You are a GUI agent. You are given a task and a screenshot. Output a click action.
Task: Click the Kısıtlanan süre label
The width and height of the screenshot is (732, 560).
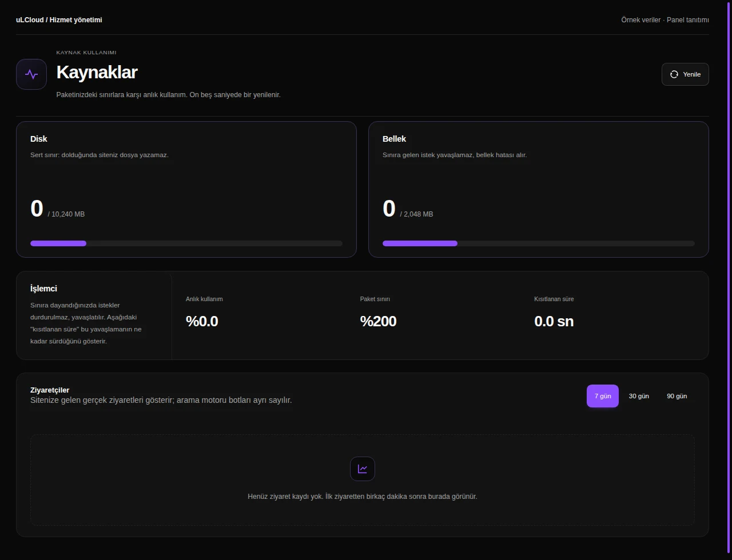coord(554,299)
